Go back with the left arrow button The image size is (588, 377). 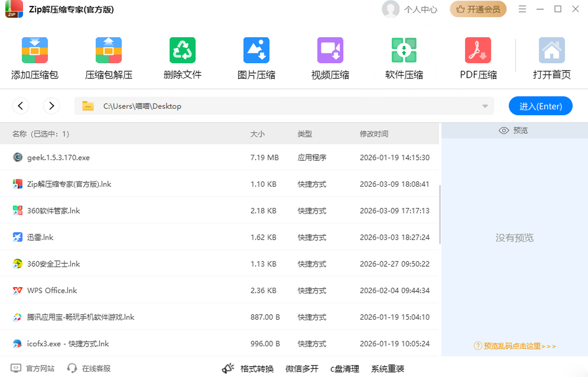21,105
